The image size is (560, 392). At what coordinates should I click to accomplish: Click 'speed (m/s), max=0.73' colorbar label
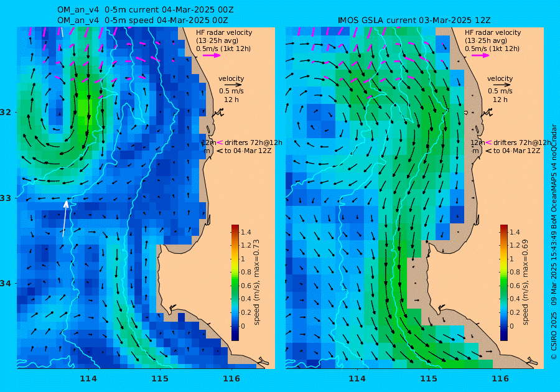click(x=256, y=282)
